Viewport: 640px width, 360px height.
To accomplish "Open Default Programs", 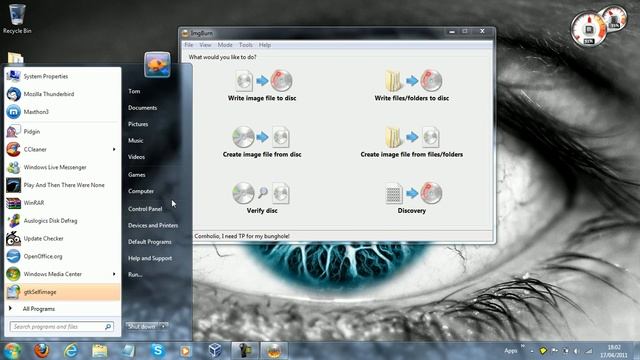I will point(150,242).
